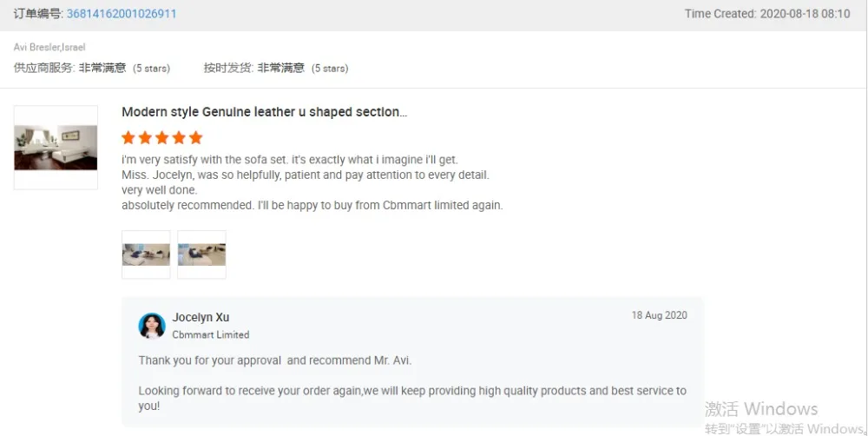Click the Jocelyn Xu name label
Screen dimensions: 868x436
coord(201,317)
